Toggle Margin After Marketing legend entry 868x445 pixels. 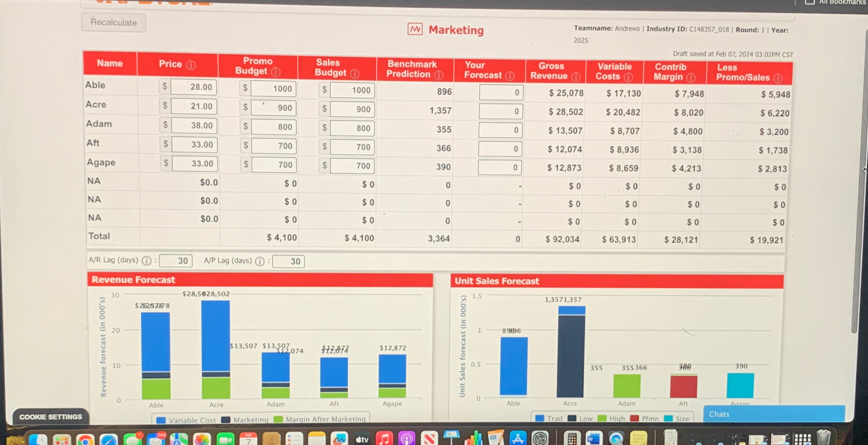320,419
